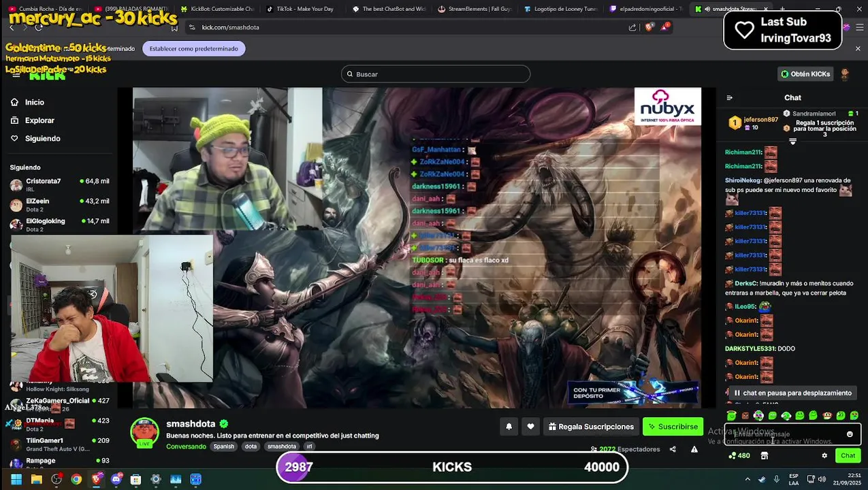This screenshot has height=490, width=868.
Task: Open the OBS Studio taskbar icon
Action: coord(57,479)
